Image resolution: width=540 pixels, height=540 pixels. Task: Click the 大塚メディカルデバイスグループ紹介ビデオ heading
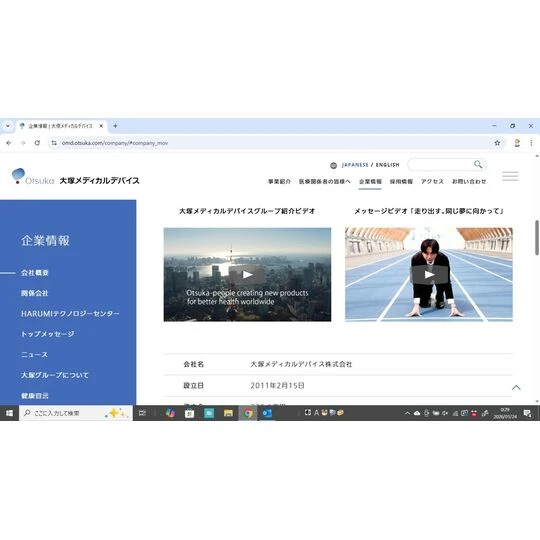(247, 211)
